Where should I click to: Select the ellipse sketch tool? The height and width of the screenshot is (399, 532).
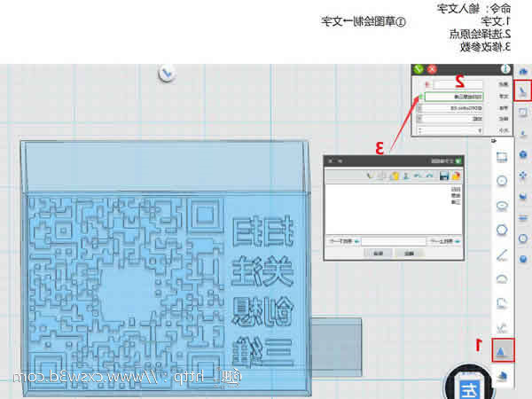coord(502,206)
